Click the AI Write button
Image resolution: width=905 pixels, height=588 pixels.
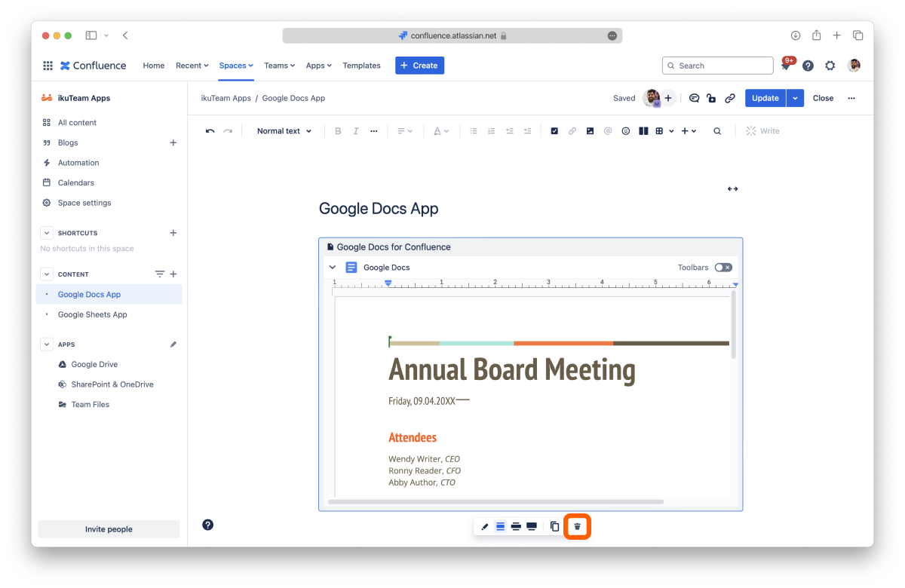(x=762, y=131)
